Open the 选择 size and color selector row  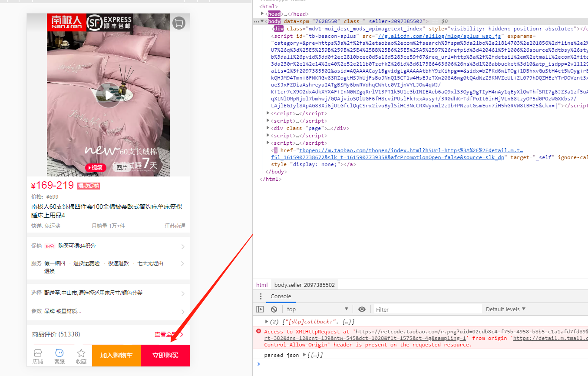(x=108, y=293)
